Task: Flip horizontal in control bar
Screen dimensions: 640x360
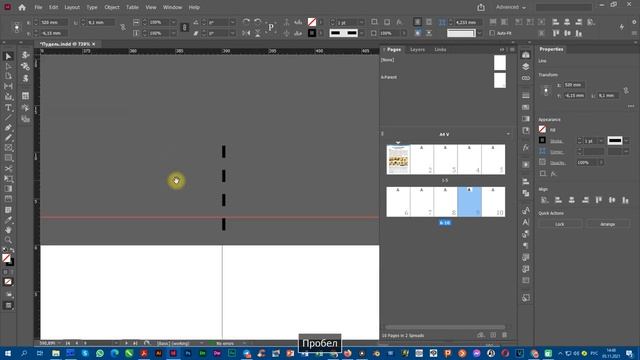Action: 246,33
